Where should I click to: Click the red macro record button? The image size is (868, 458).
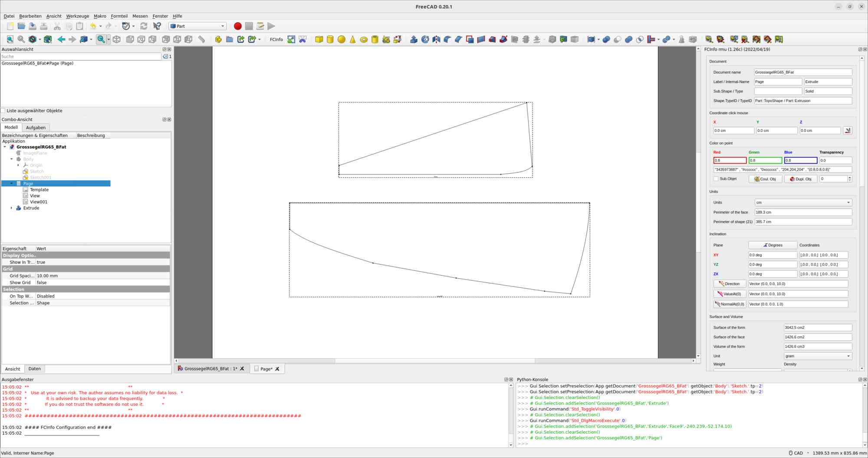point(237,26)
